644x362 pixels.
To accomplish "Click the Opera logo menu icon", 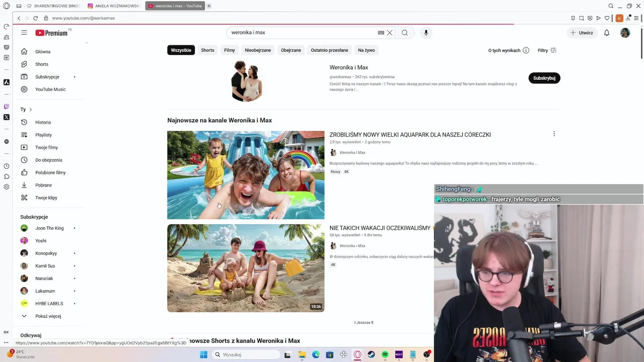I will (x=7, y=6).
